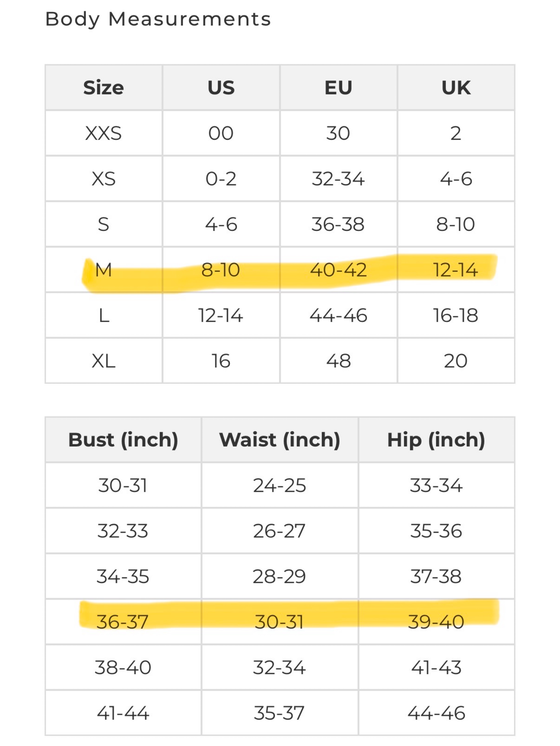Image resolution: width=560 pixels, height=746 pixels.
Task: Click the Hip (inch) header
Action: click(436, 440)
